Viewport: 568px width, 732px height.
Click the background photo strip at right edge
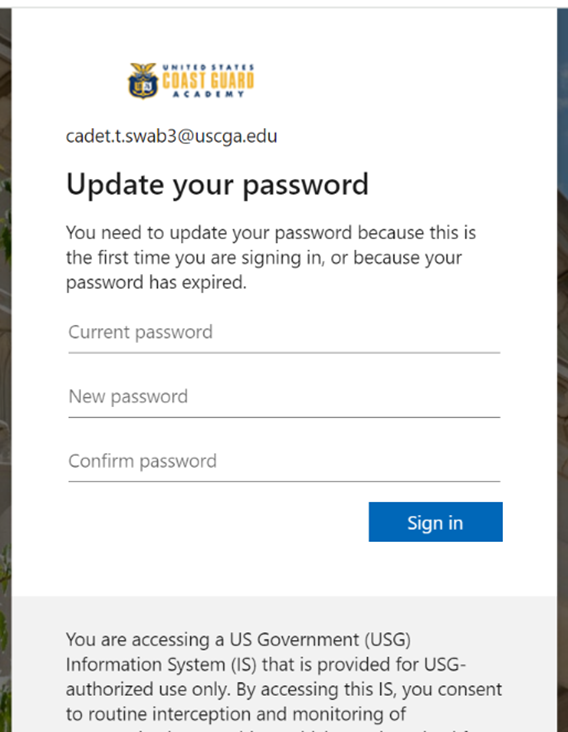(562, 370)
